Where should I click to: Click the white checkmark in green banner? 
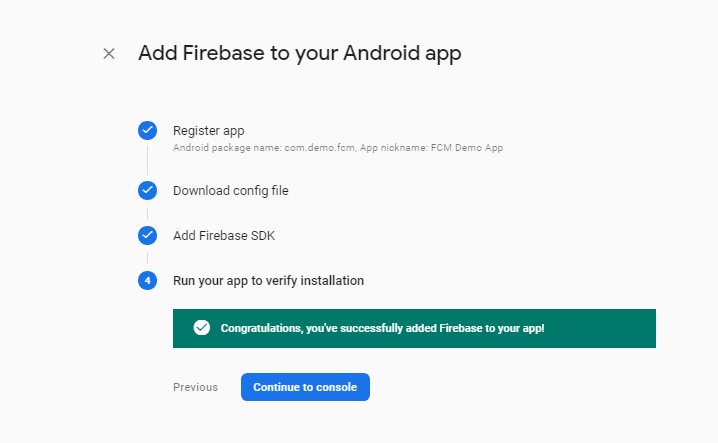tap(201, 328)
